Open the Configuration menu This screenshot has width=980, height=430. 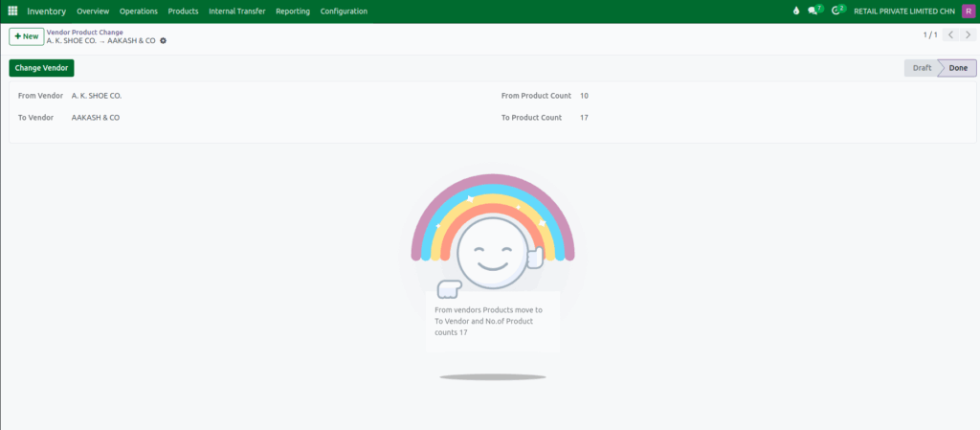point(344,11)
